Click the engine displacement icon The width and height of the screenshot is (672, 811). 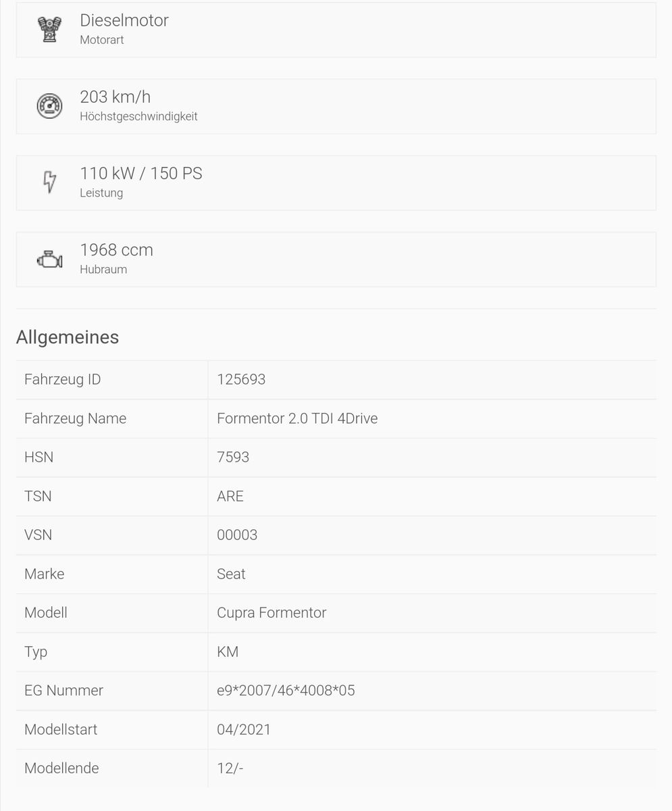(49, 259)
